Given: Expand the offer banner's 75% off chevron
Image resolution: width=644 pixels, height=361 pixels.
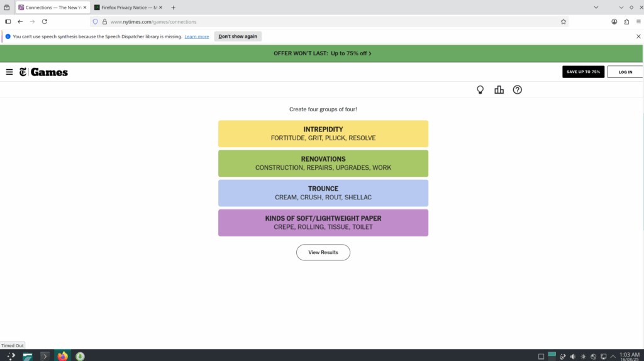Looking at the screenshot, I should (x=370, y=53).
